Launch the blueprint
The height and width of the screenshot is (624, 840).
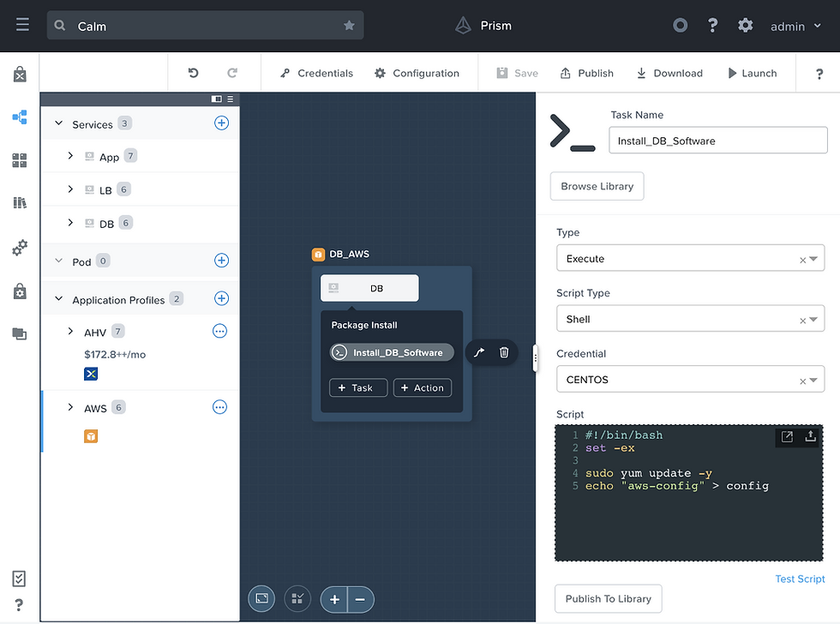753,74
